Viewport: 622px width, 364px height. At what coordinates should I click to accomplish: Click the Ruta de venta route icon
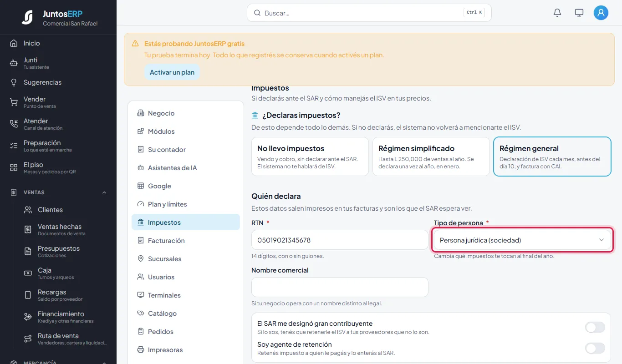pos(28,339)
